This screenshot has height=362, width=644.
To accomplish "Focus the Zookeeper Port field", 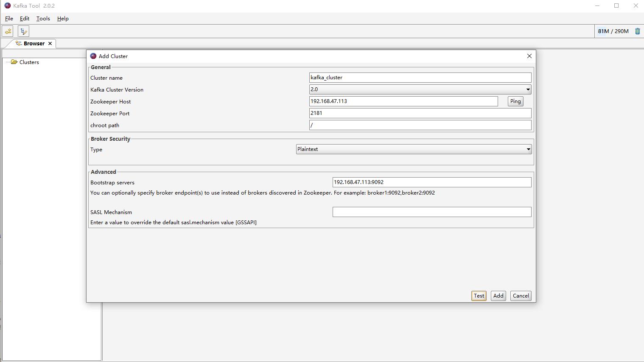I will tap(420, 113).
